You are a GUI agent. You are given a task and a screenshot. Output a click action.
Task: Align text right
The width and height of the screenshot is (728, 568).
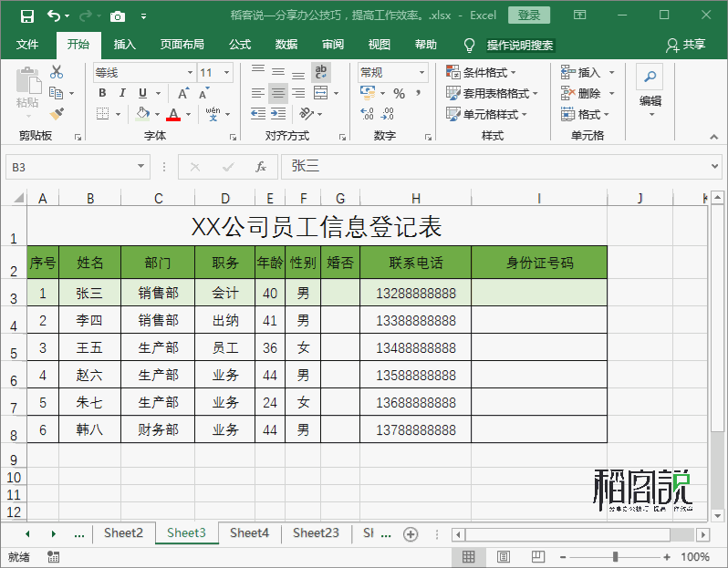(298, 93)
